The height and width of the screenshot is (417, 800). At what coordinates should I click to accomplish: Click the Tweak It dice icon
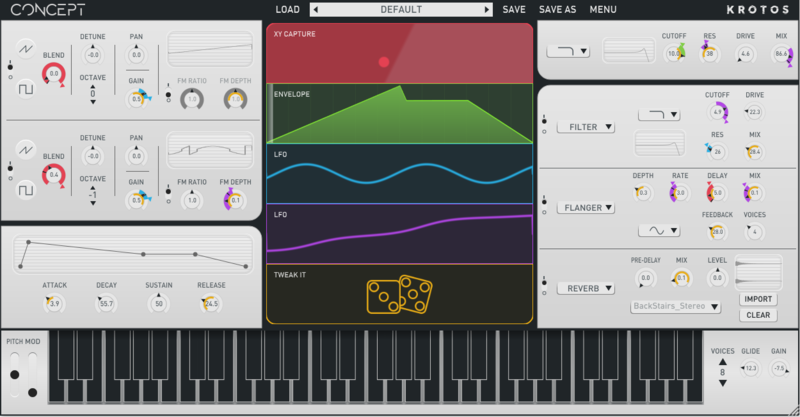click(x=399, y=294)
